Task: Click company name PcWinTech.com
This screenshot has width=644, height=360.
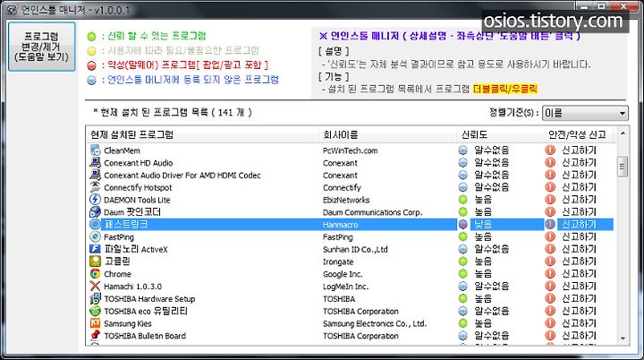Action: 350,150
